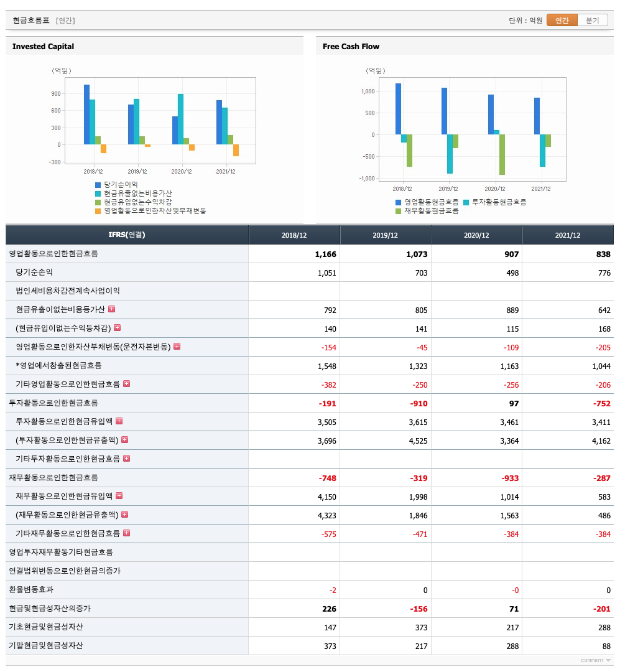Select the 재무활동으로인한현금흐름 row label
This screenshot has height=672, width=620.
tap(53, 477)
